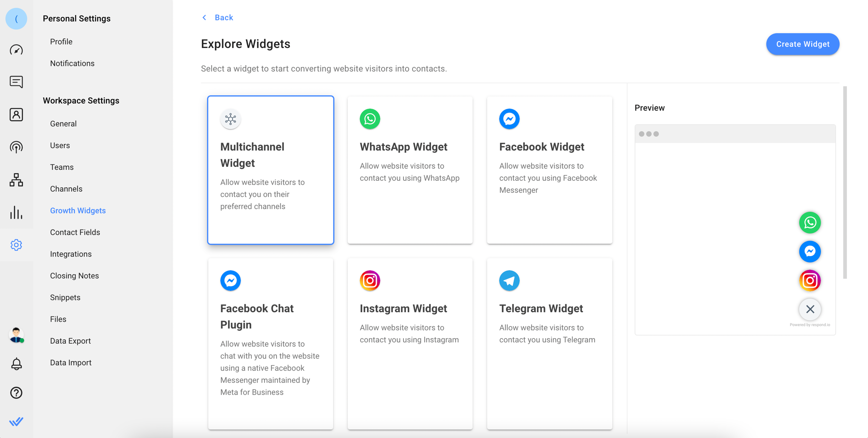
Task: Go back using the Back link
Action: [x=224, y=17]
